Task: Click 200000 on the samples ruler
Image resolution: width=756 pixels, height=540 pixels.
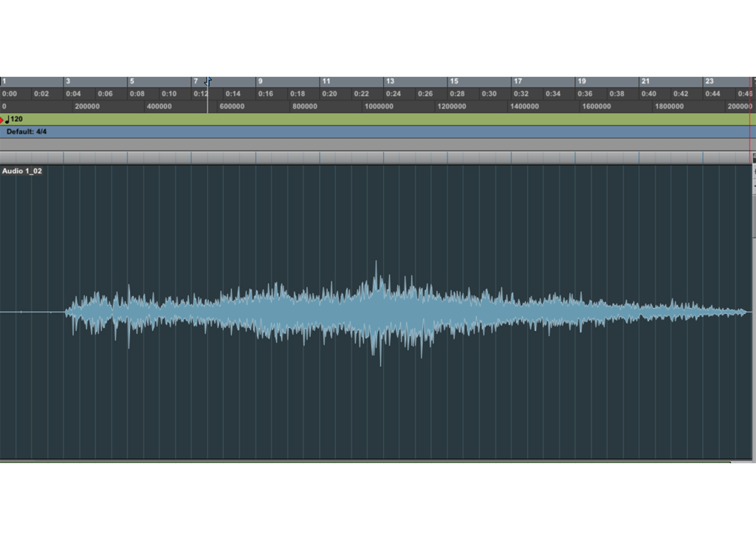Action: coord(87,106)
